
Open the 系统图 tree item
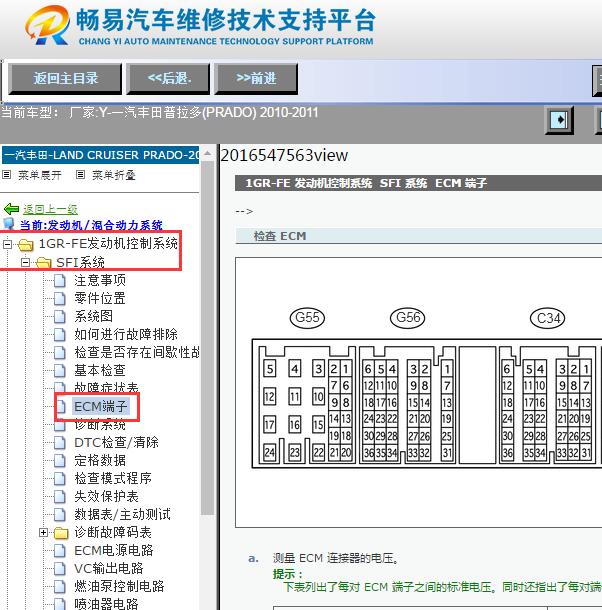93,316
